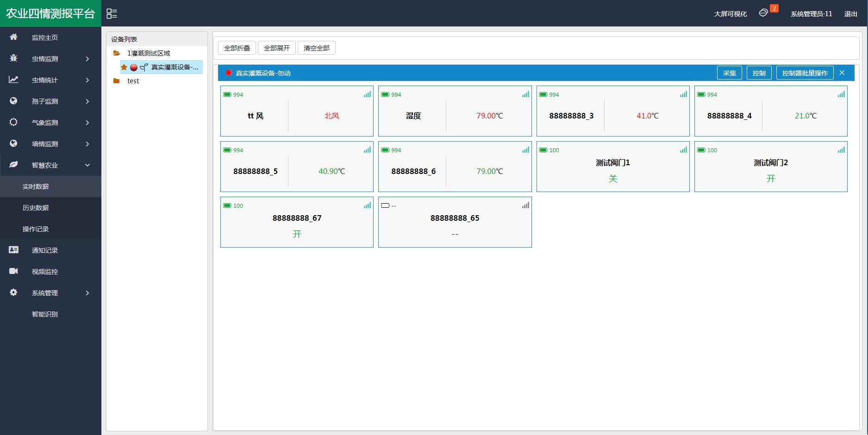Open 通知记录 menu item

50,250
